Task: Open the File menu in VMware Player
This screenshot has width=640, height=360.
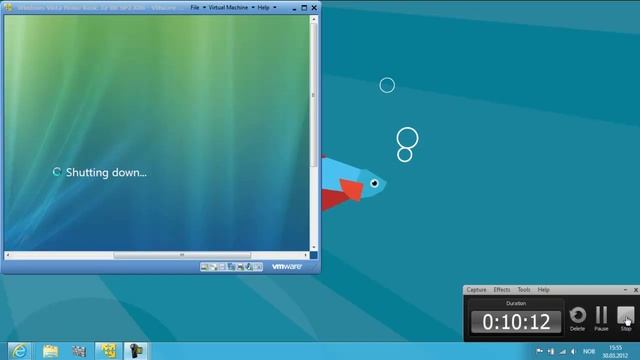Action: (195, 7)
